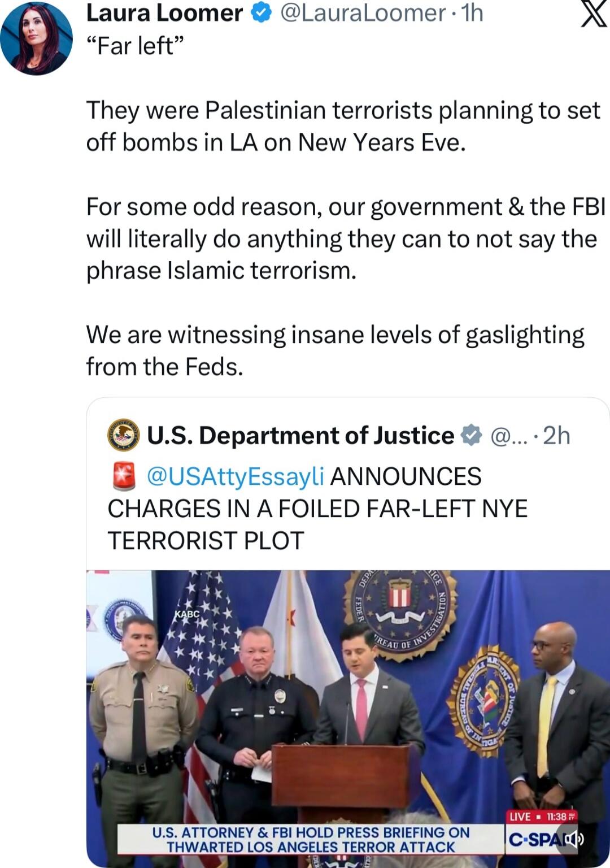Open Laura Loomer's profile picture
The width and height of the screenshot is (610, 868).
36,38
